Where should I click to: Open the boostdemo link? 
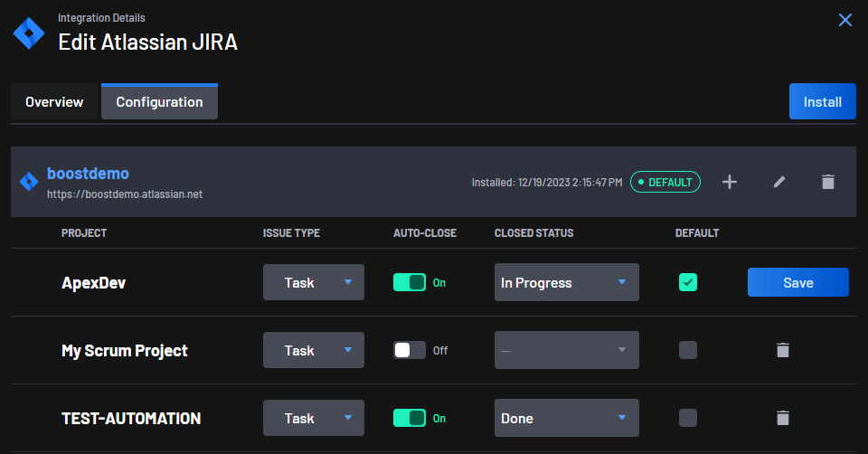click(88, 174)
